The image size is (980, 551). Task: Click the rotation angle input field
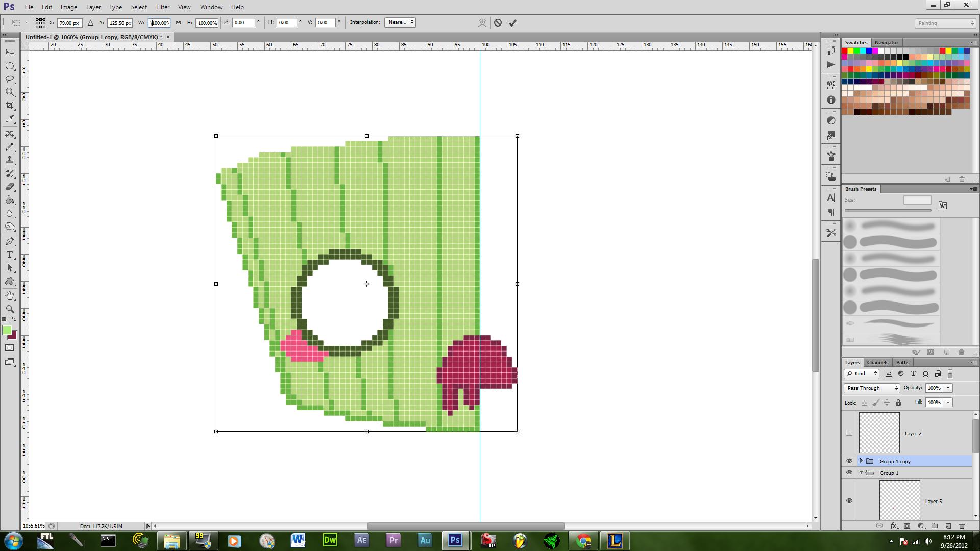(x=243, y=22)
